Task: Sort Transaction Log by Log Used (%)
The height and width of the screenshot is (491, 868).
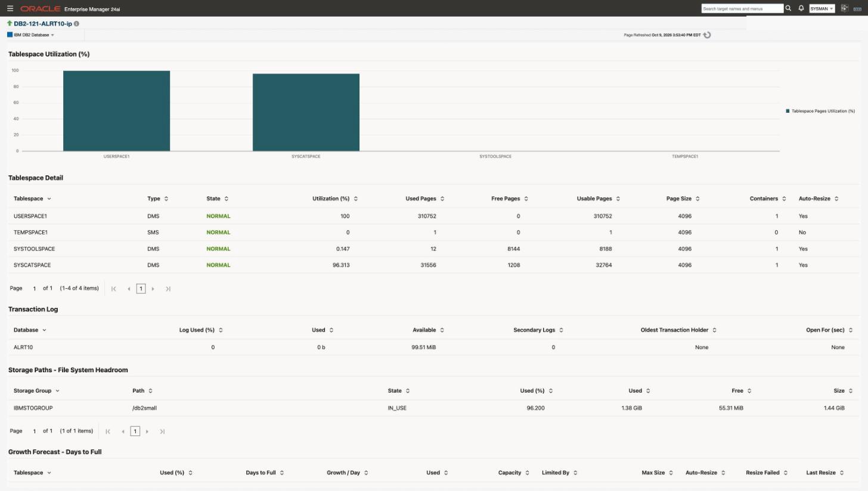Action: (x=221, y=330)
